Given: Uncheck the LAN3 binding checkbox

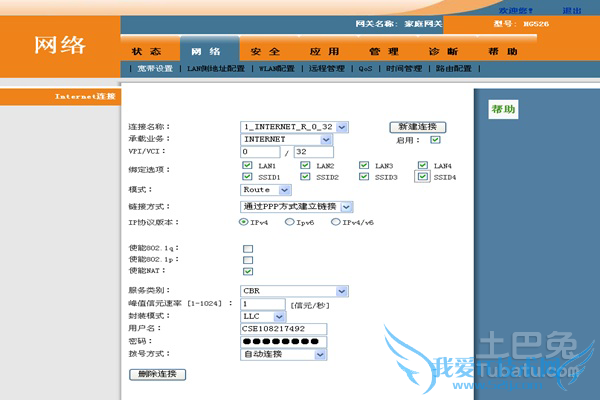Looking at the screenshot, I should coord(364,165).
